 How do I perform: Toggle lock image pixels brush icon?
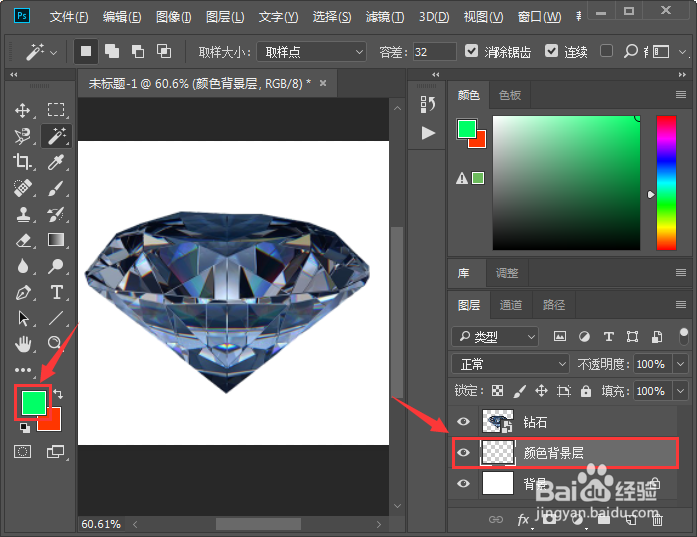pyautogui.click(x=519, y=391)
